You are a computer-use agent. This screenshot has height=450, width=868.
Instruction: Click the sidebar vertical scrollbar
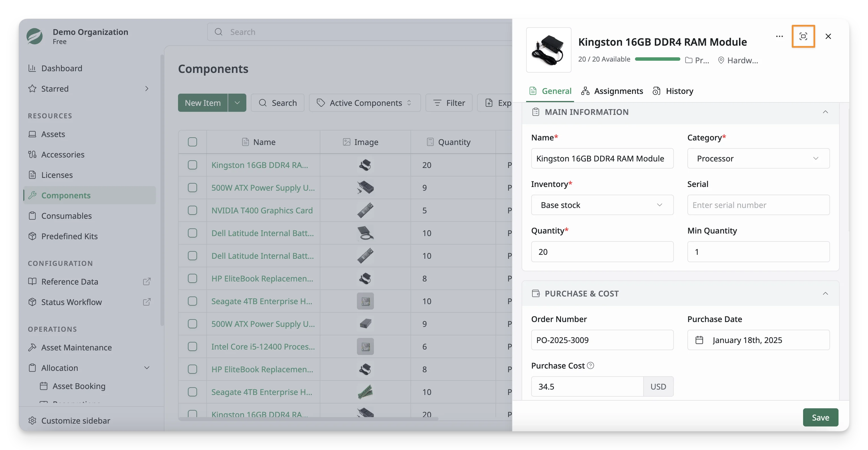tap(162, 191)
